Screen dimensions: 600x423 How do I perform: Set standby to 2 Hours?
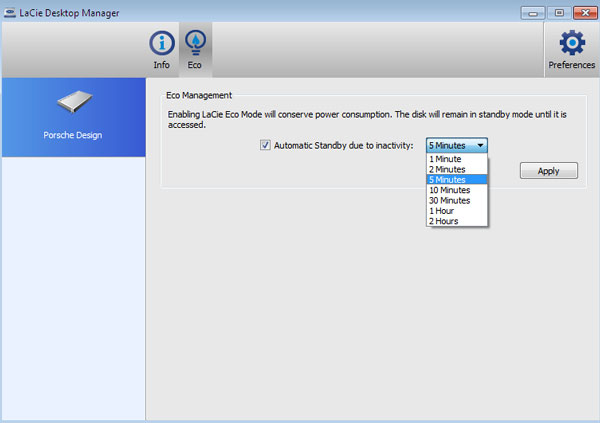[443, 221]
